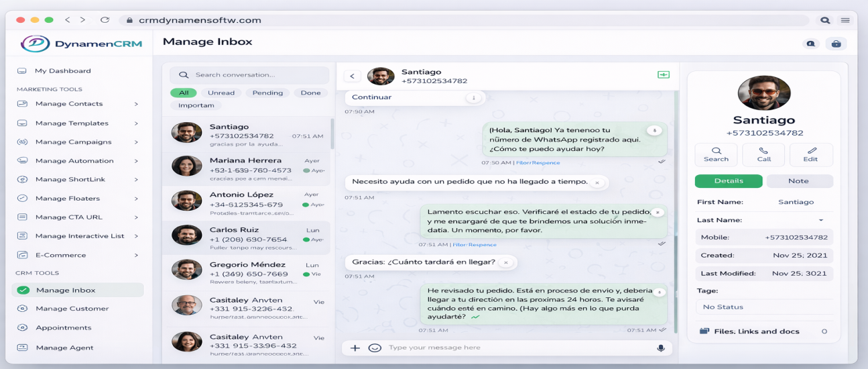This screenshot has height=369, width=868.
Task: Click the Search button in contact panel
Action: tap(716, 154)
